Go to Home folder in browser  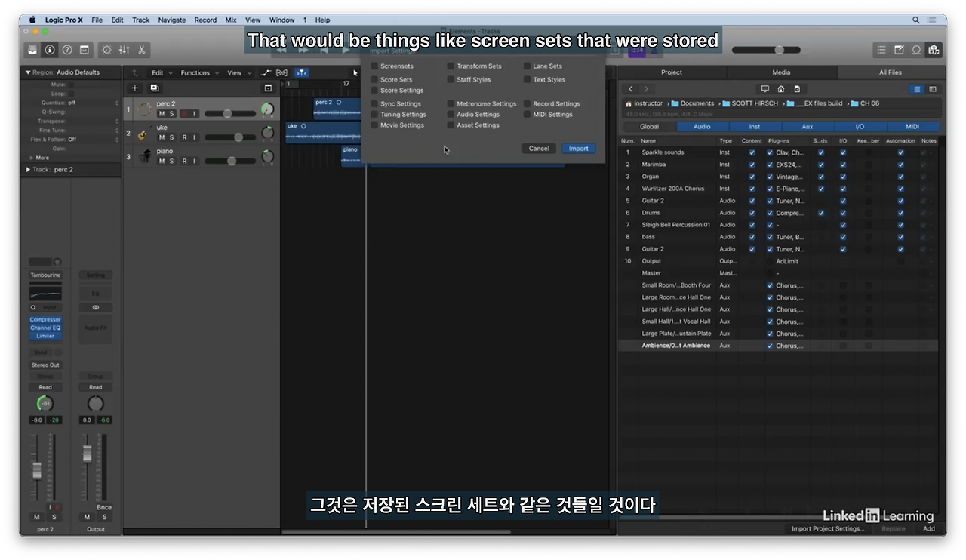coord(781,89)
